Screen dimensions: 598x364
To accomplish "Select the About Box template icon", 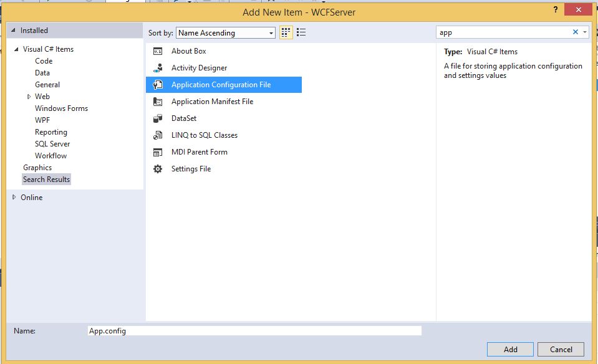I will pyautogui.click(x=158, y=50).
